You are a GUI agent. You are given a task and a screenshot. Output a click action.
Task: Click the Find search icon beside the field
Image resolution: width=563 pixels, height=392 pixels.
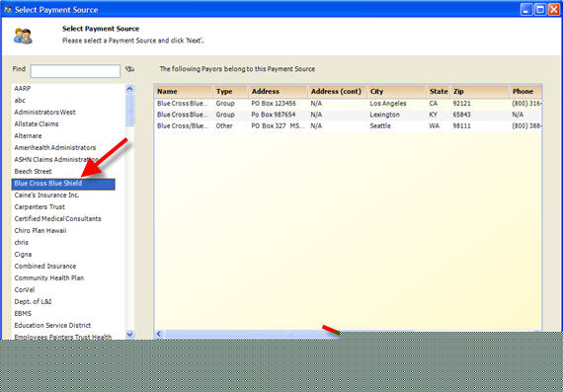129,69
